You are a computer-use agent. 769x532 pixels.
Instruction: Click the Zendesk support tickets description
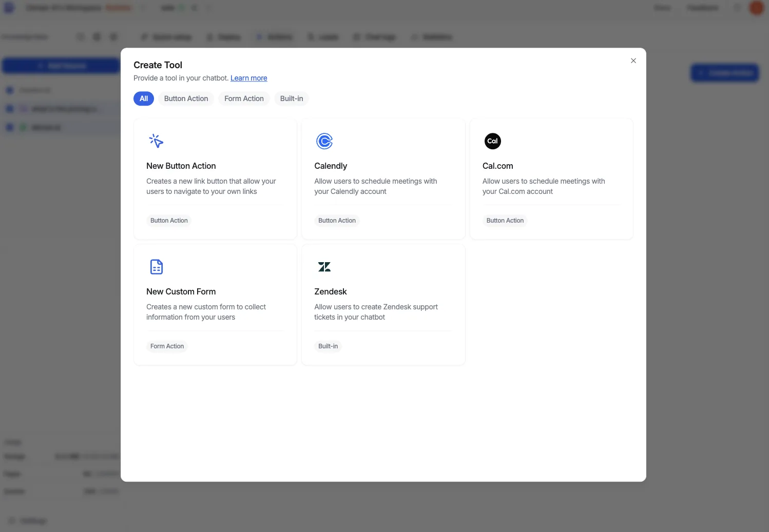(376, 312)
